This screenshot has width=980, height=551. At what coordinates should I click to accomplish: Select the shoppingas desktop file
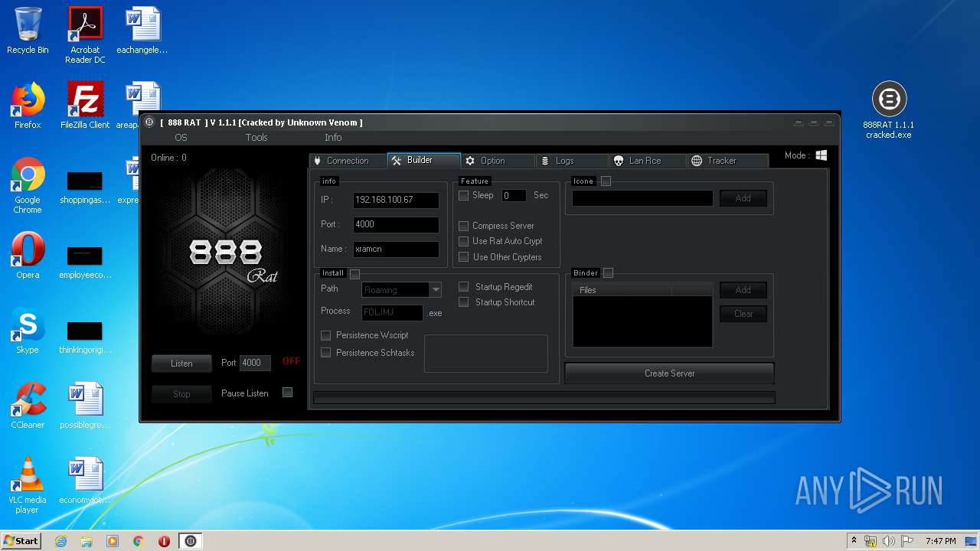[x=85, y=187]
